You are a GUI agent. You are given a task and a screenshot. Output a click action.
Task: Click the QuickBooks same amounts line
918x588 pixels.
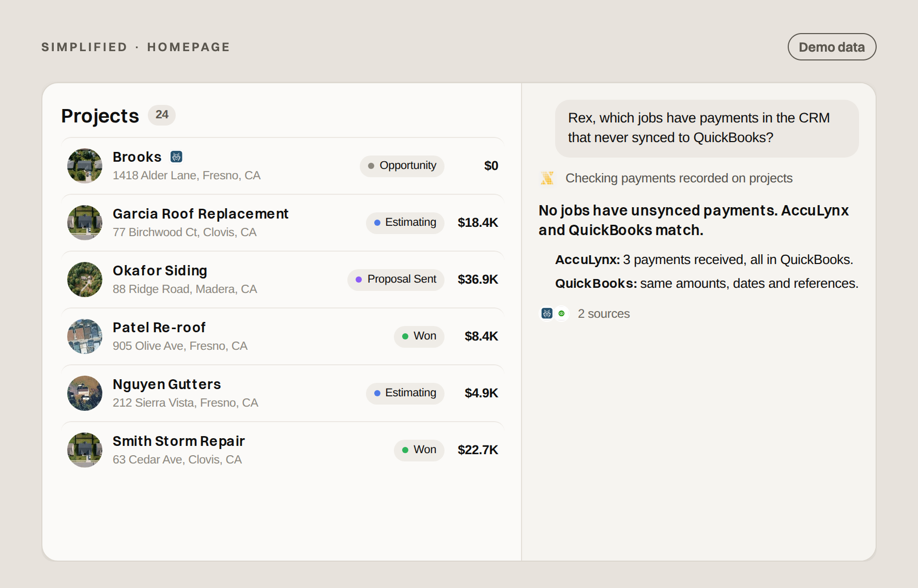(x=707, y=283)
